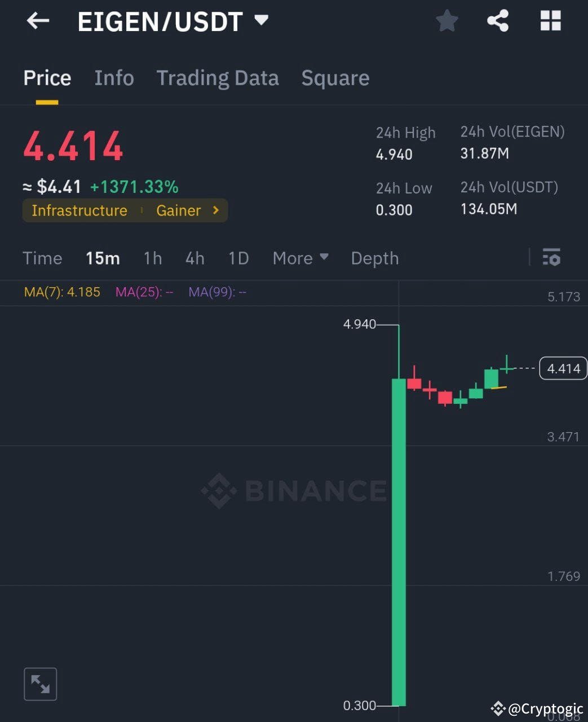Click the grid markets icon top right
This screenshot has height=722, width=588.
[550, 21]
